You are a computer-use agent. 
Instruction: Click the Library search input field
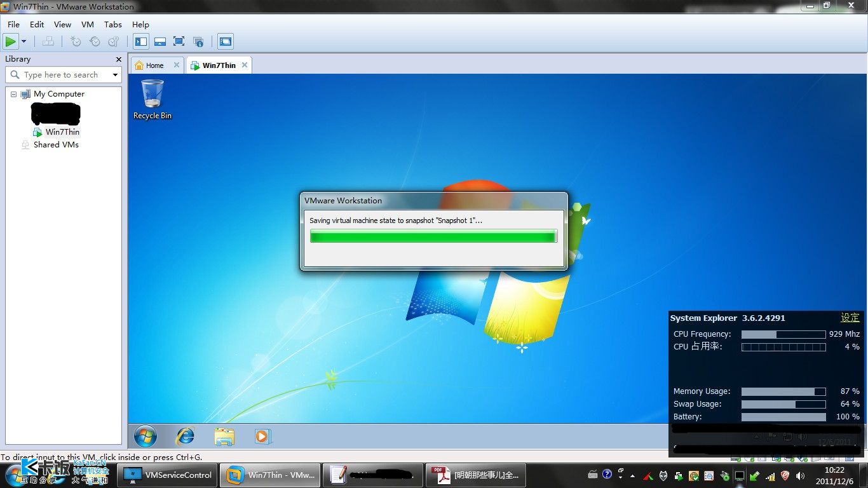click(x=62, y=74)
